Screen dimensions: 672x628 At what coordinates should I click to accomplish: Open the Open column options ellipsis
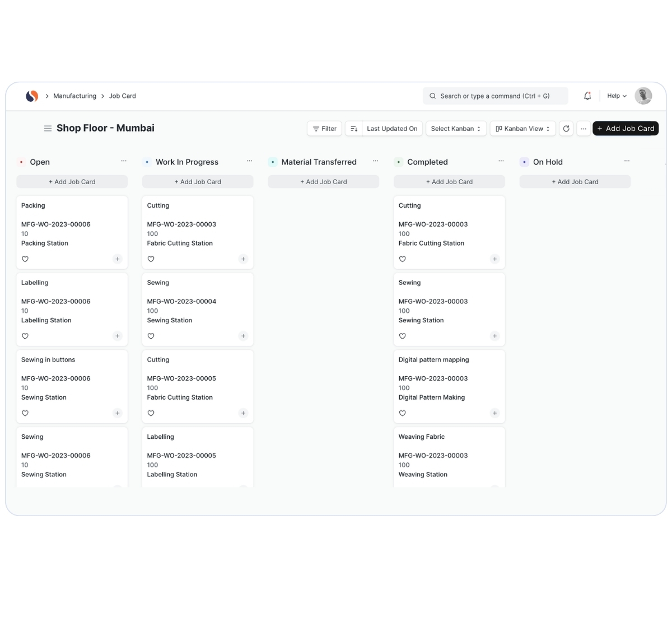click(124, 161)
